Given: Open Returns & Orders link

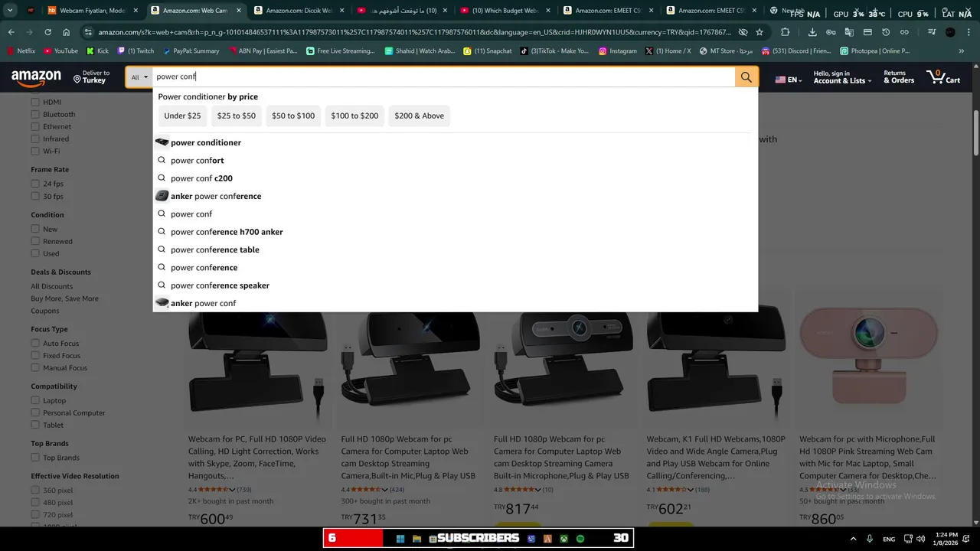Looking at the screenshot, I should pyautogui.click(x=899, y=77).
